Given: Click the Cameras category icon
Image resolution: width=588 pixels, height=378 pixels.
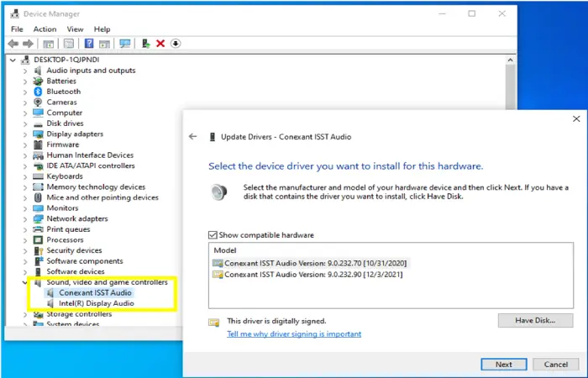Looking at the screenshot, I should (38, 102).
